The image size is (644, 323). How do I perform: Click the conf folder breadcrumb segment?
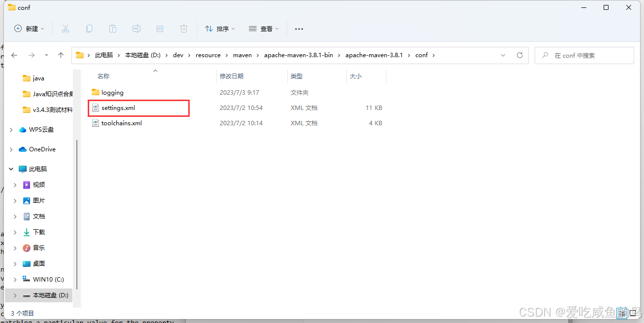tap(422, 55)
